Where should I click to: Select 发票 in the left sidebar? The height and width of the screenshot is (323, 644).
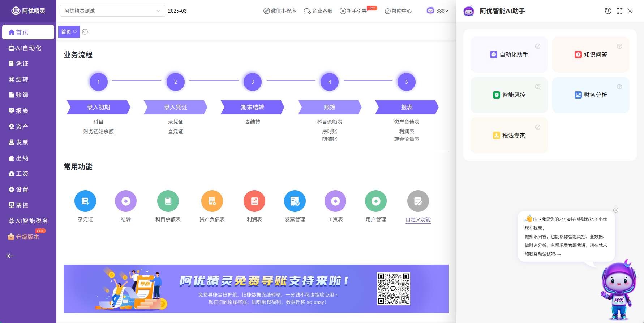tap(22, 142)
